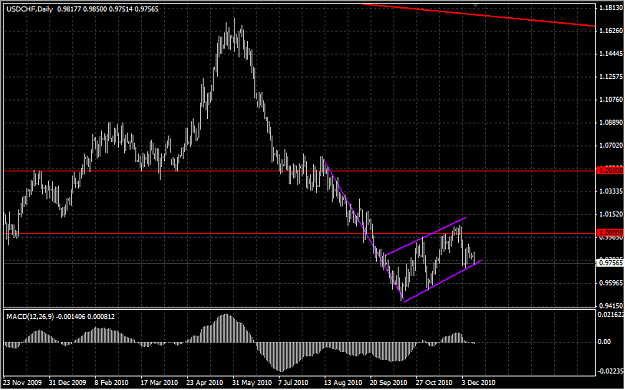
Task: Click the 0.95965 price axis value
Action: [x=611, y=283]
